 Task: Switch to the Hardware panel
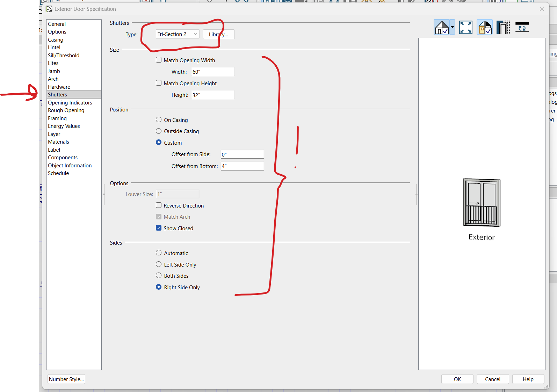pyautogui.click(x=59, y=87)
